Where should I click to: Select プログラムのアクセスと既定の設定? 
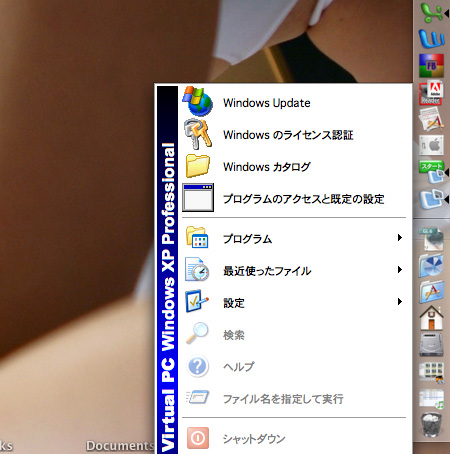pyautogui.click(x=294, y=199)
